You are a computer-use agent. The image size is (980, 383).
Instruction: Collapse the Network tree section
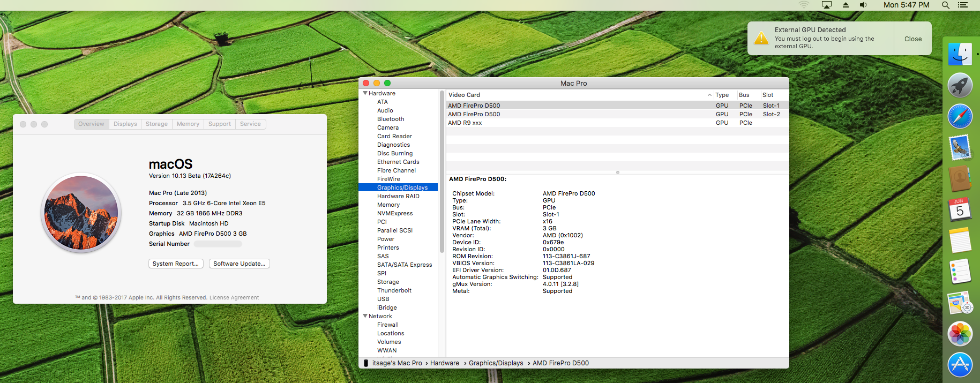pos(365,316)
